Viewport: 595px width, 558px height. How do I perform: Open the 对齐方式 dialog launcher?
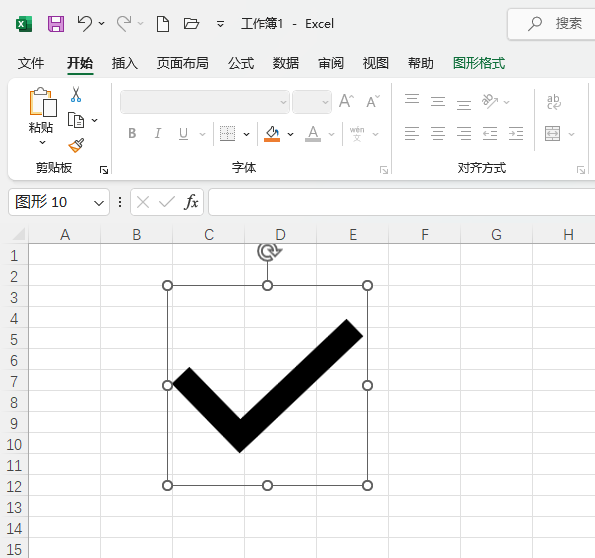581,170
